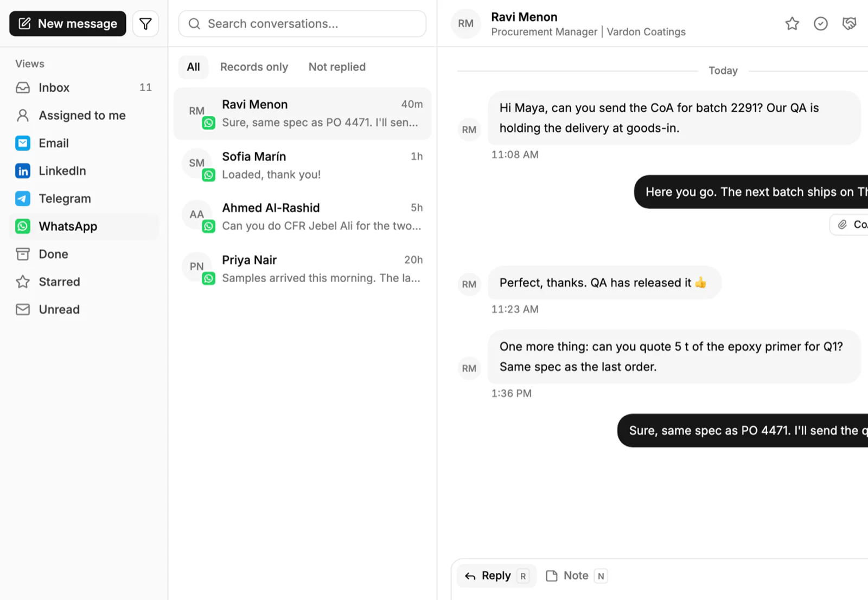Click the handshake icon in header
The width and height of the screenshot is (868, 600).
[x=849, y=23]
